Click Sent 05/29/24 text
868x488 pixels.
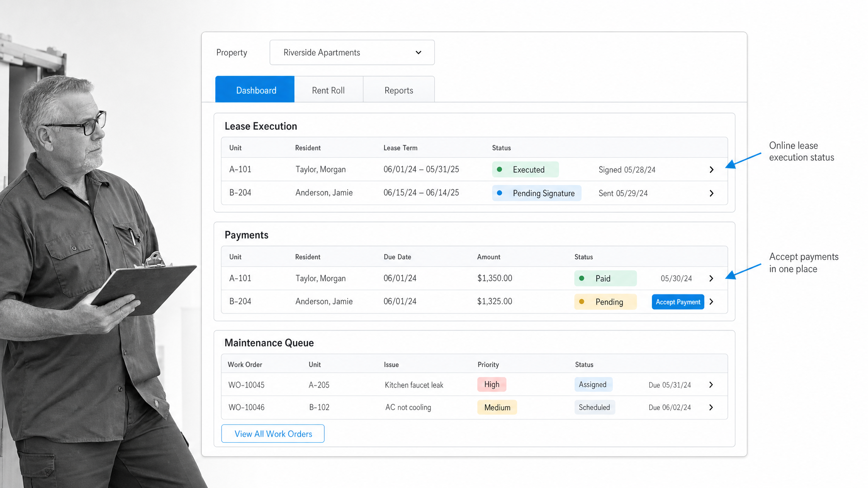click(623, 193)
